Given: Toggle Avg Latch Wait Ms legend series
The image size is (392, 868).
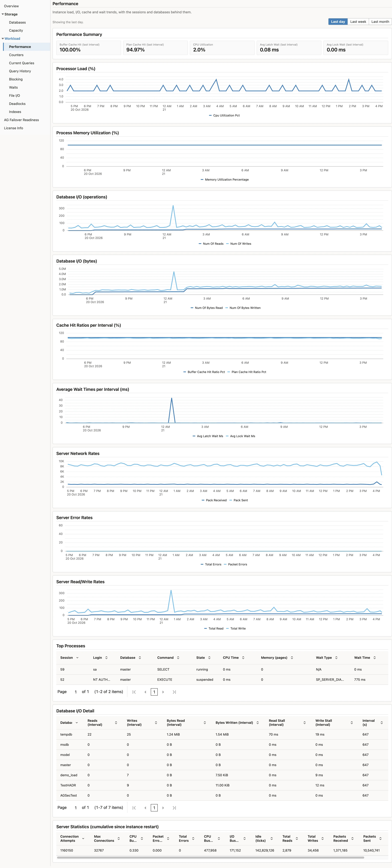Looking at the screenshot, I should tap(208, 436).
